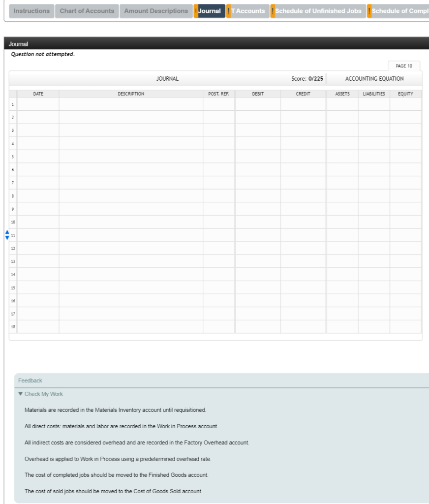Viewport: 429px width, 504px height.
Task: Select the Equity cell in journal row 3
Action: pyautogui.click(x=405, y=130)
